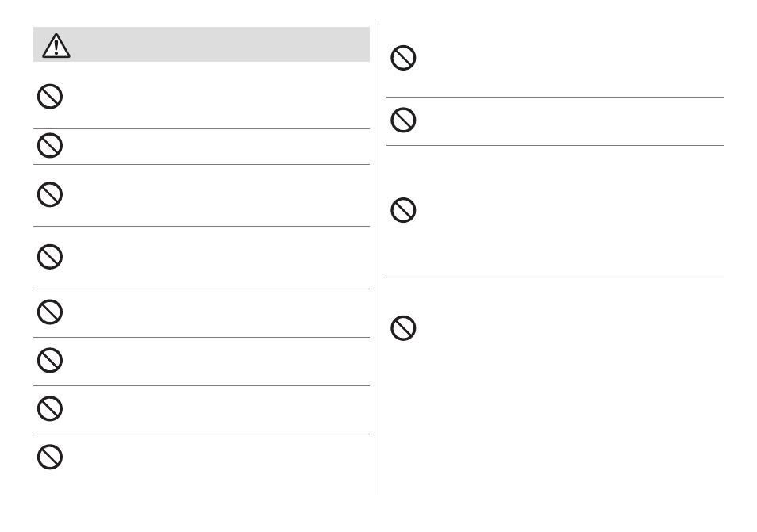Select the last prohibition icon in the right column

tap(403, 328)
